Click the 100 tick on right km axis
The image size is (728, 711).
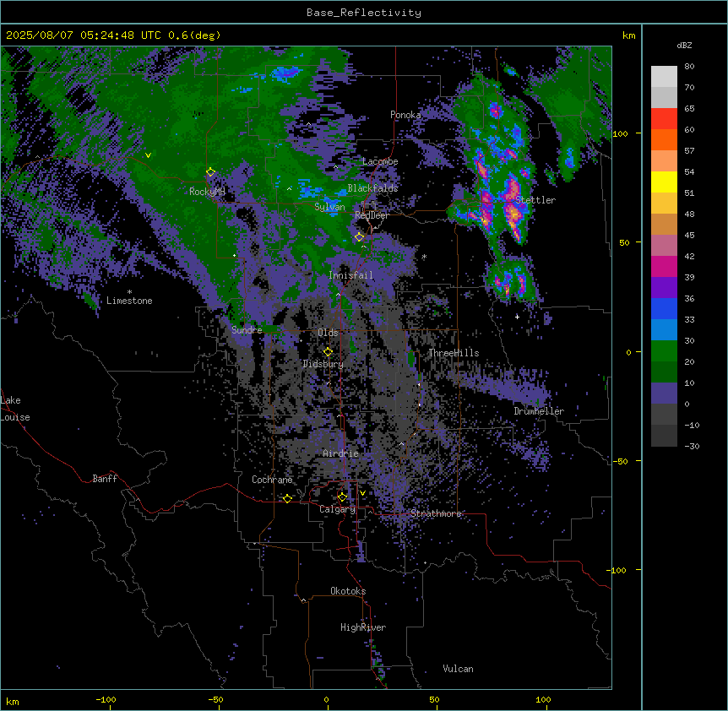point(620,133)
